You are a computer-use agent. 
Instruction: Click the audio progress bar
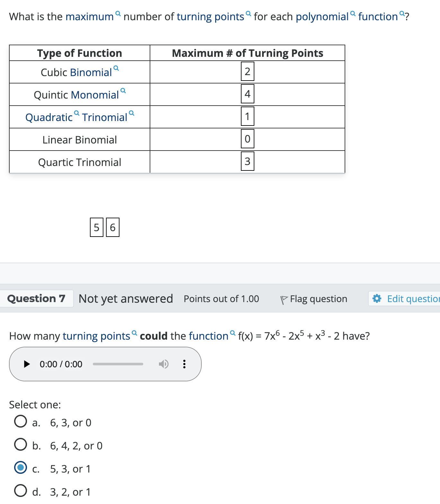click(x=118, y=364)
